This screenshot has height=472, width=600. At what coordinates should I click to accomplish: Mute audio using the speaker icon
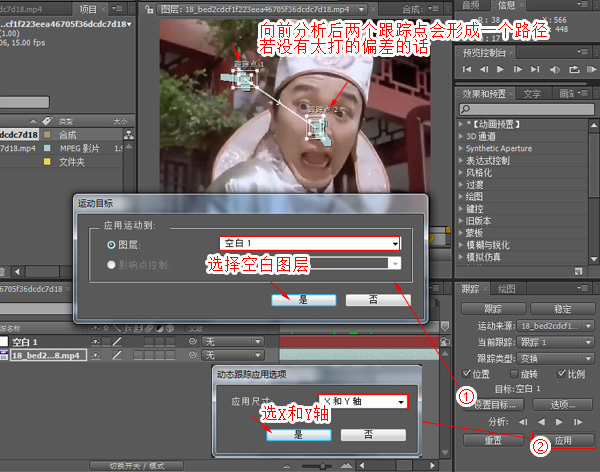coord(554,69)
